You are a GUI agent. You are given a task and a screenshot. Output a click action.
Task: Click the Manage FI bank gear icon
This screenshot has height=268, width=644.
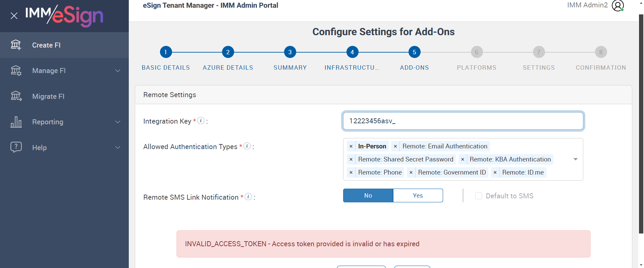[x=16, y=71]
